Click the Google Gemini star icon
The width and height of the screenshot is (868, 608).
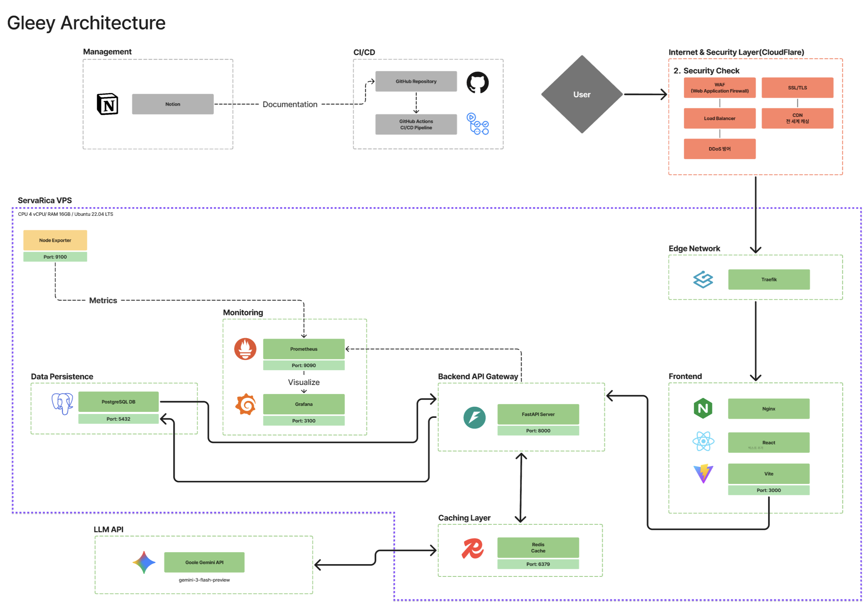tap(144, 562)
